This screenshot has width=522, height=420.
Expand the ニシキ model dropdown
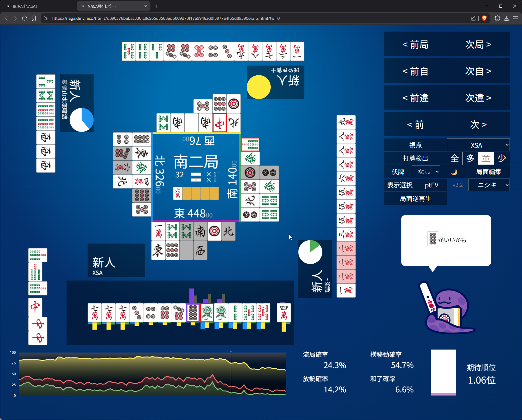coord(489,185)
